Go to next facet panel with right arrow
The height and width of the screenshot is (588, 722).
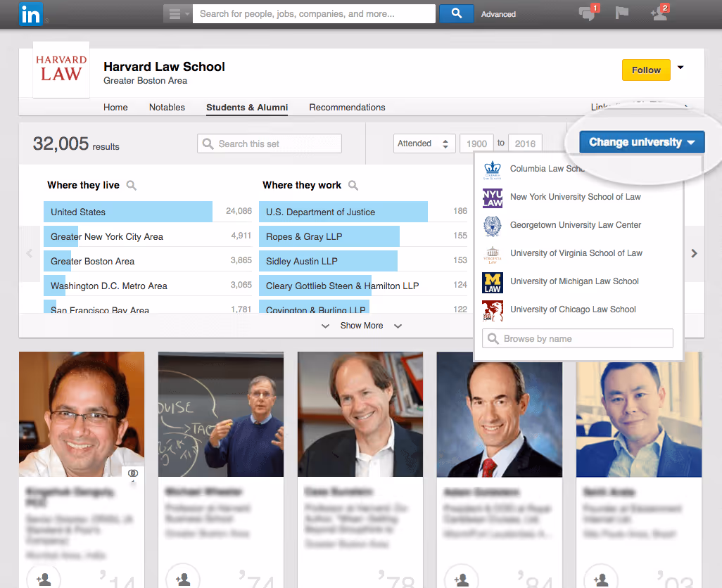694,253
